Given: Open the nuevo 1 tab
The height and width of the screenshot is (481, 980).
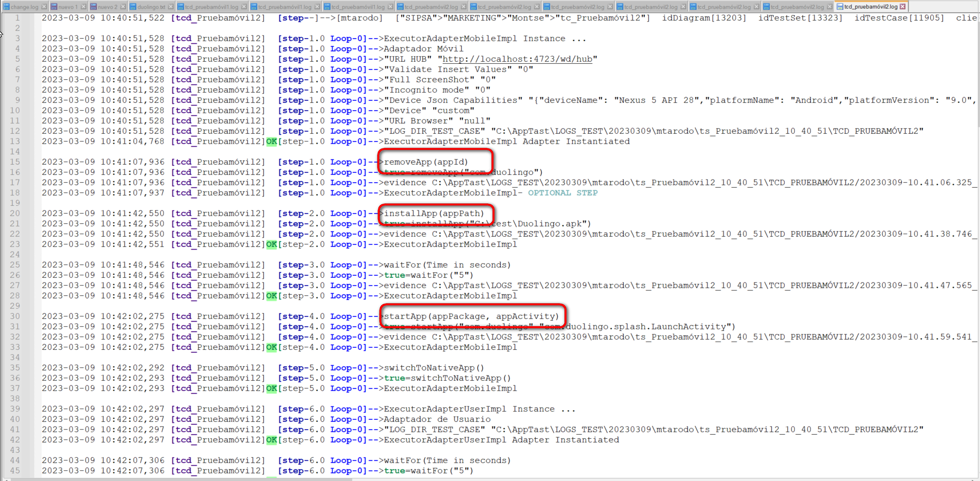Looking at the screenshot, I should coord(67,7).
